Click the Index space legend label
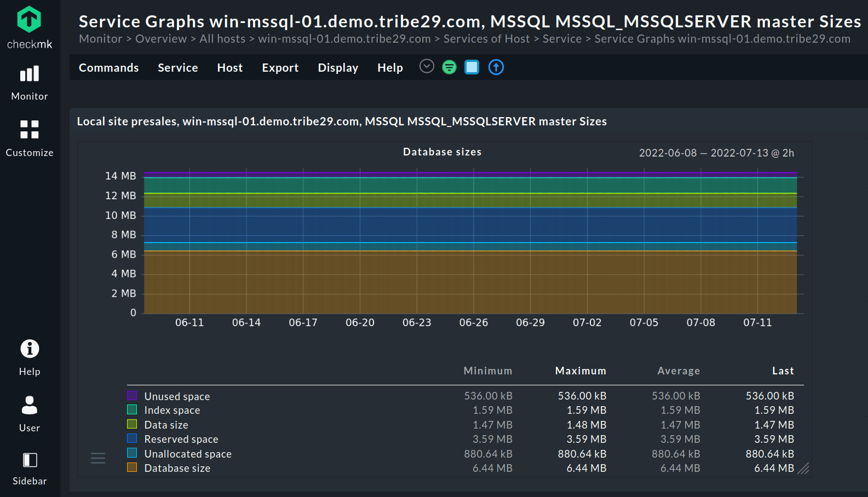This screenshot has width=868, height=497. pos(172,411)
